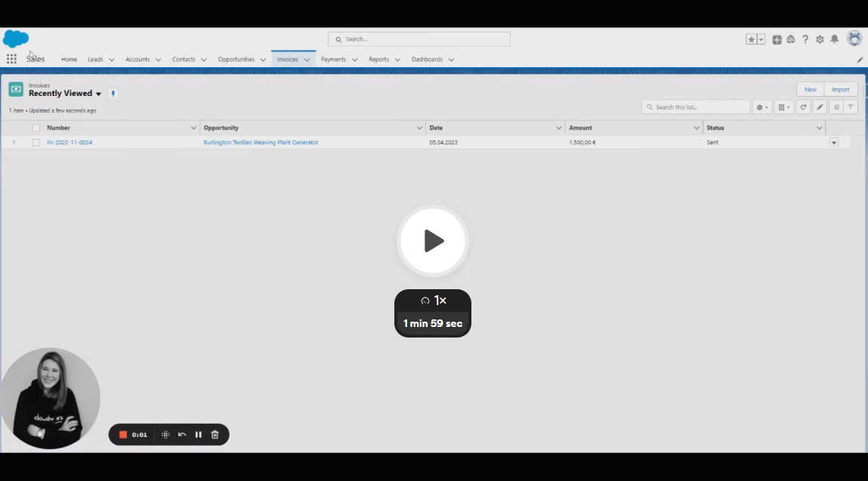The height and width of the screenshot is (481, 868).
Task: Delete the recording with trash icon
Action: (x=215, y=435)
